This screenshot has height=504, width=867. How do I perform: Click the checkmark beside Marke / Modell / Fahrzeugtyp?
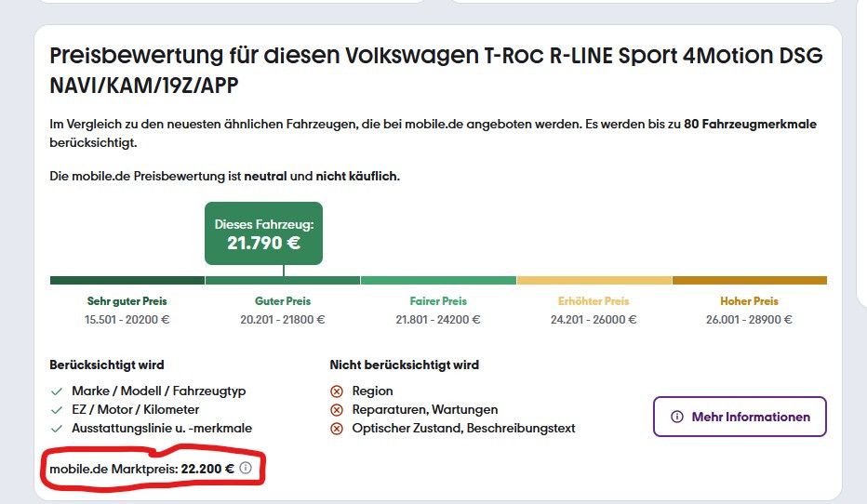tap(57, 391)
